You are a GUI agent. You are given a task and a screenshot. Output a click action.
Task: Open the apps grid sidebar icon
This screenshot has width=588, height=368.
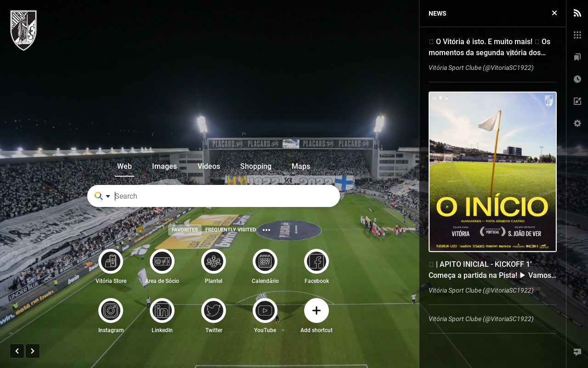point(577,35)
